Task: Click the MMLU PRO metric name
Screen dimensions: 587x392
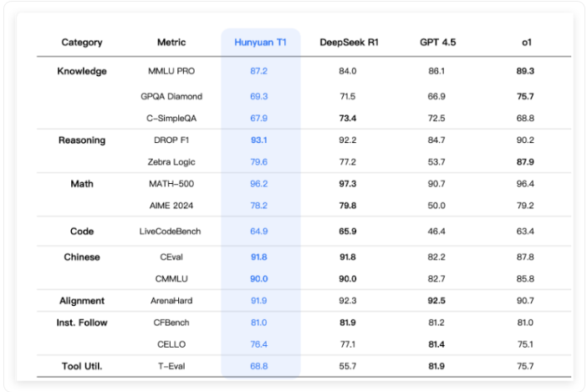Action: pyautogui.click(x=171, y=71)
